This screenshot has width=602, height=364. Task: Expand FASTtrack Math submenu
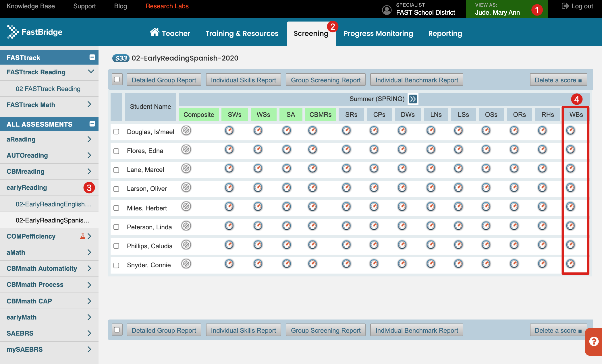pyautogui.click(x=89, y=104)
